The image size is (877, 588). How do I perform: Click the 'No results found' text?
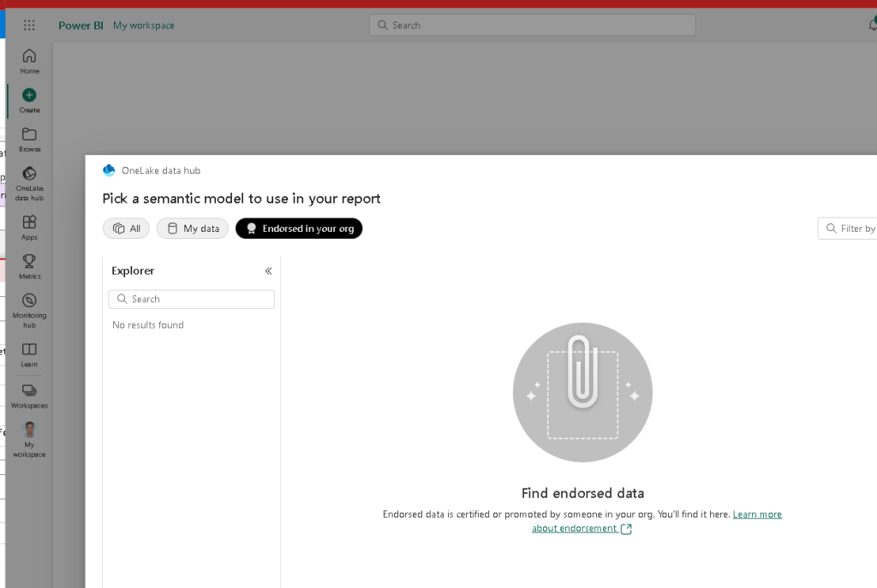pos(147,324)
